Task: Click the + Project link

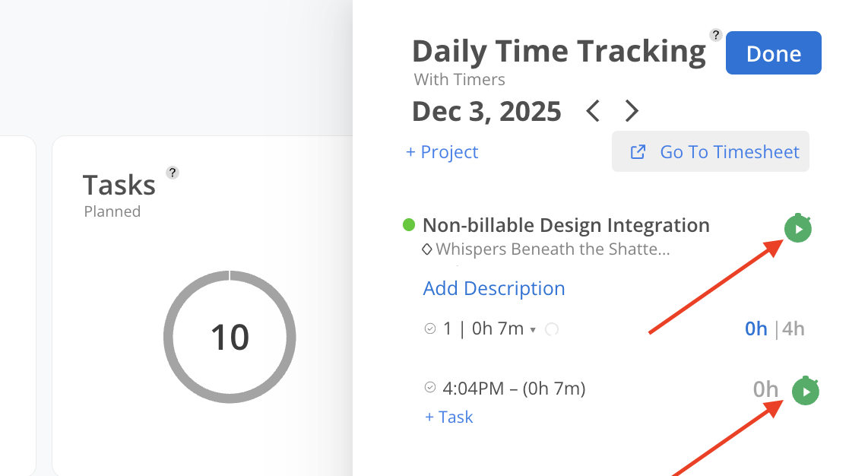Action: tap(442, 152)
